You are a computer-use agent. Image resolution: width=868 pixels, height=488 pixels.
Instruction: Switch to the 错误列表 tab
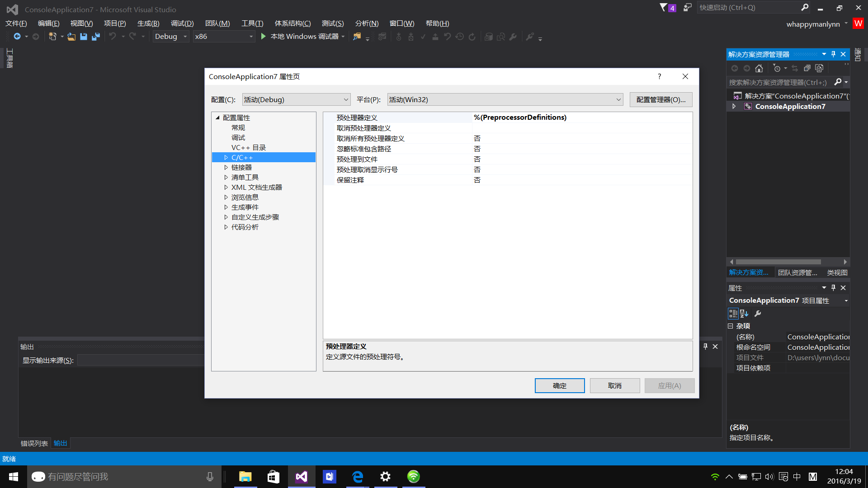(34, 443)
